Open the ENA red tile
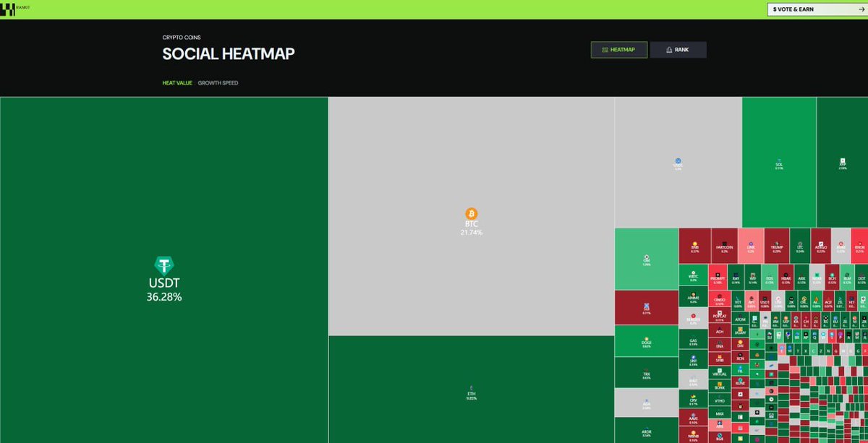This screenshot has width=868, height=443. (x=720, y=345)
